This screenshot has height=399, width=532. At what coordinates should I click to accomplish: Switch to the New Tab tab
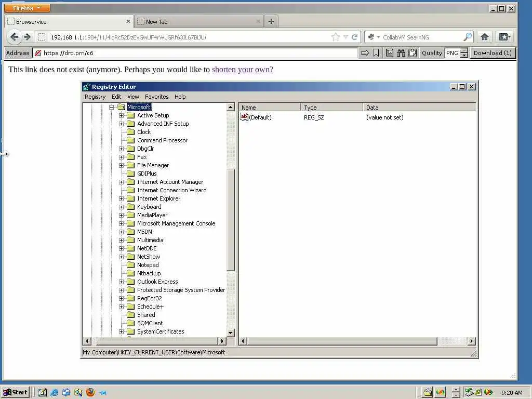pos(198,21)
